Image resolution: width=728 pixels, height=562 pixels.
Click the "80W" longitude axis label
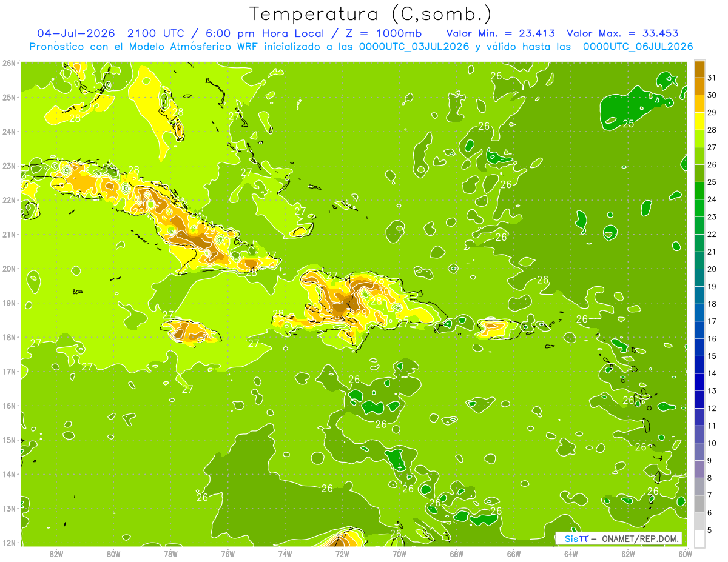pyautogui.click(x=113, y=554)
